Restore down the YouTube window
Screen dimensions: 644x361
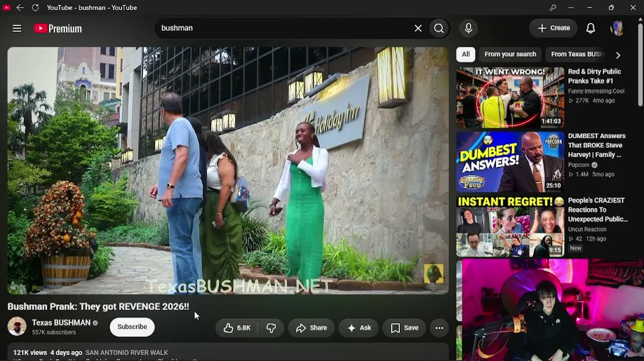tap(611, 8)
